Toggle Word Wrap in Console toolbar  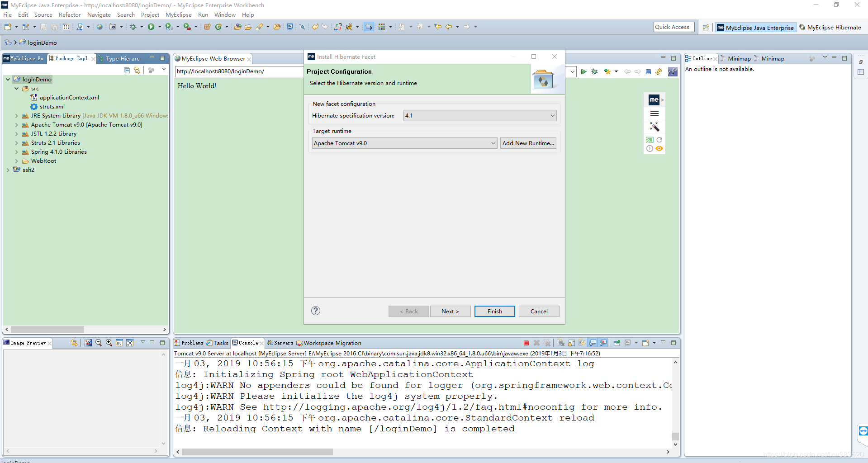582,343
